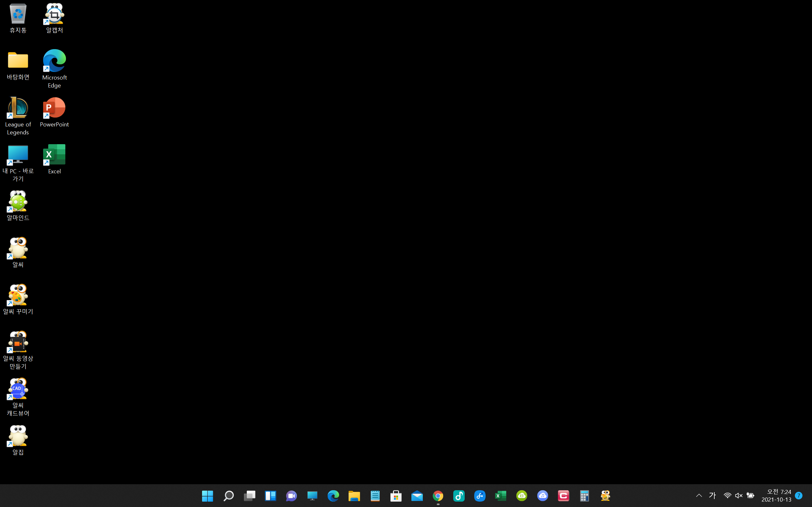Viewport: 812px width, 507px height.
Task: Click the PowerPoint desktop shortcut
Action: coord(54,109)
